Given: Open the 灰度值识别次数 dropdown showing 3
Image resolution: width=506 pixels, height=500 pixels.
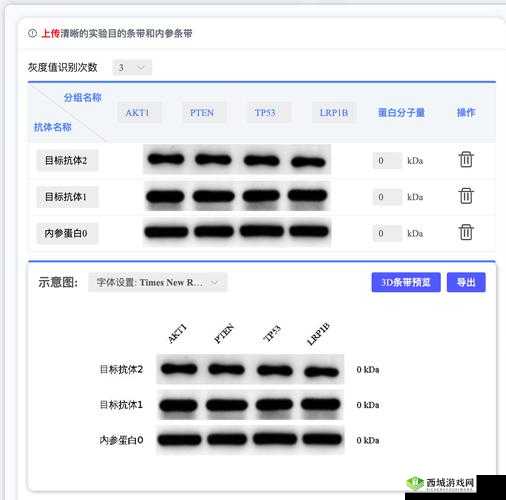Looking at the screenshot, I should [x=132, y=68].
